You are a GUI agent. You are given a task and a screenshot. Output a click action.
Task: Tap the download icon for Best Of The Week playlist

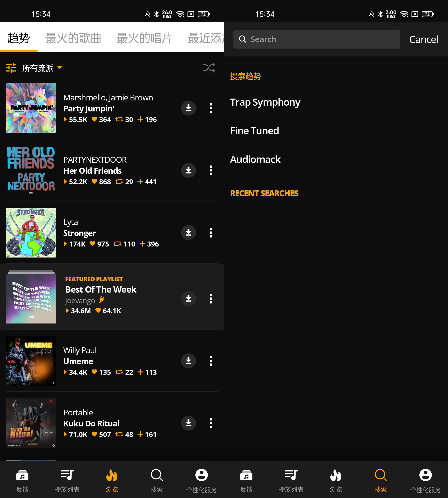tap(189, 299)
